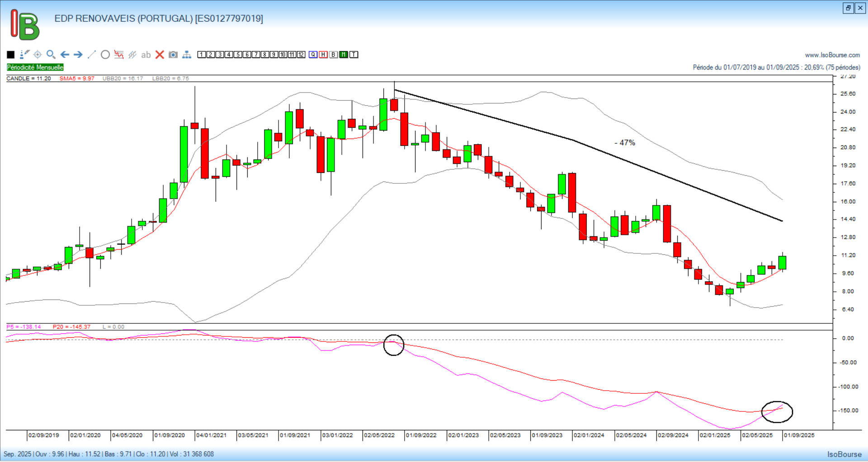The height and width of the screenshot is (462, 868).
Task: Switch to daily 'Q' periodicity
Action: [x=313, y=55]
